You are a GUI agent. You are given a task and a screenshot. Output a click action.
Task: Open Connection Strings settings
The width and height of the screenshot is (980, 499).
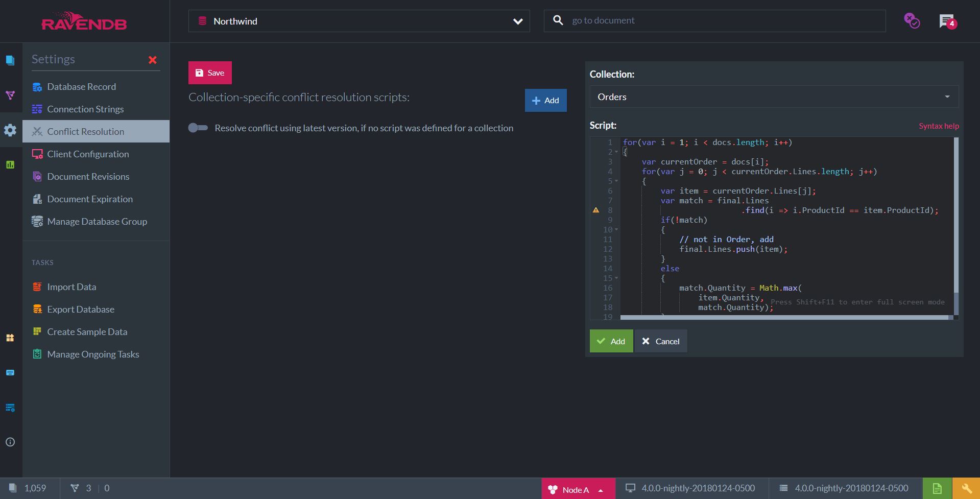[x=96, y=109]
